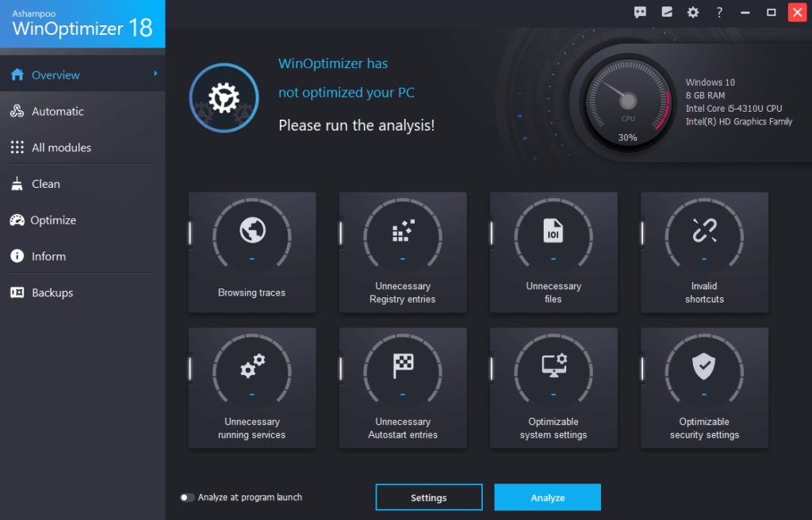
Task: Toggle Unnecessary files card side switch
Action: point(492,233)
